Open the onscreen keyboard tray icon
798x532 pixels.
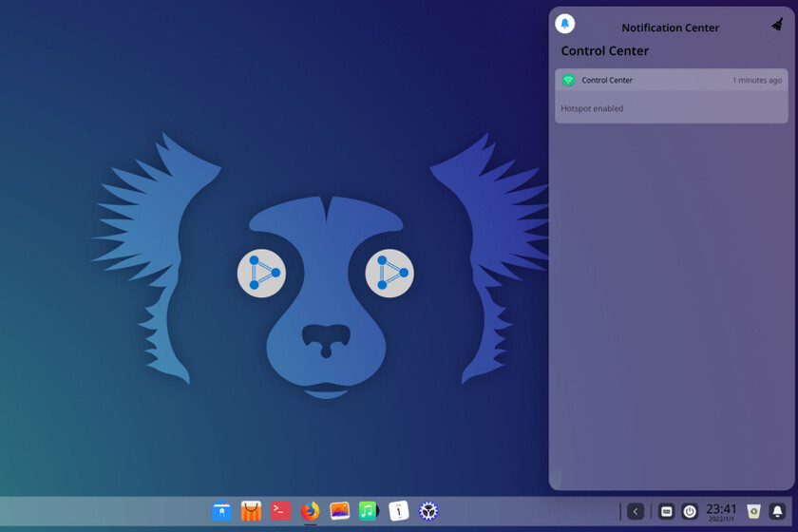[x=667, y=511]
